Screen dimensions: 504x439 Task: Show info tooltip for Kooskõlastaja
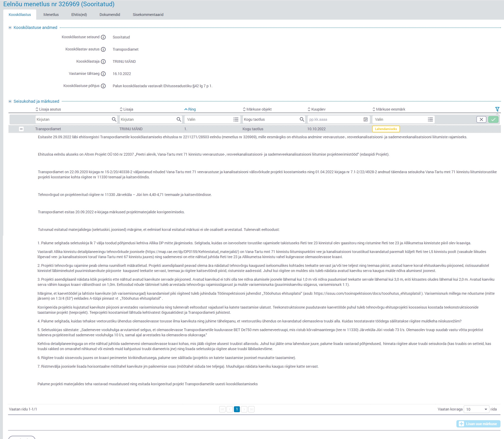click(x=103, y=62)
